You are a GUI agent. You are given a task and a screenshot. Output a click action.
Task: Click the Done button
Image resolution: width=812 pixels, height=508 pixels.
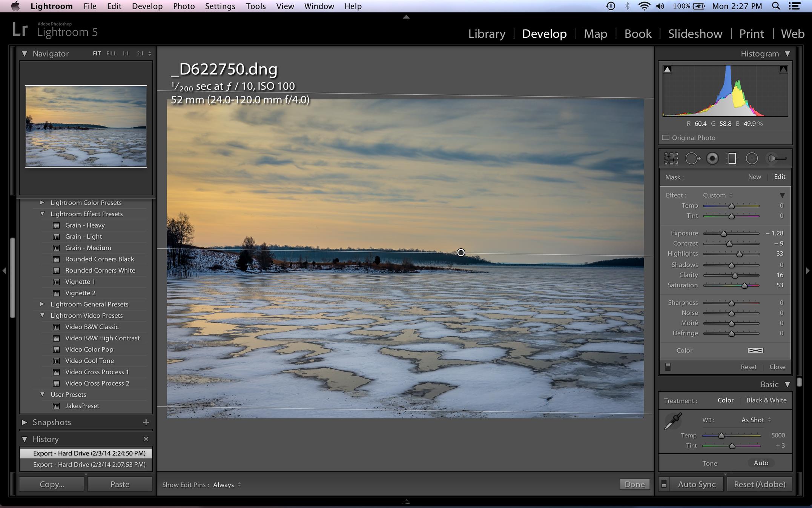pyautogui.click(x=634, y=484)
